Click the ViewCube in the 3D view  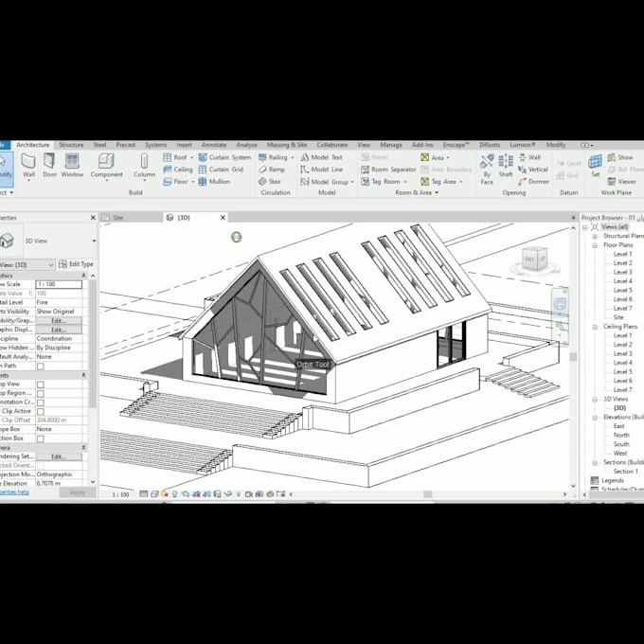tap(535, 259)
